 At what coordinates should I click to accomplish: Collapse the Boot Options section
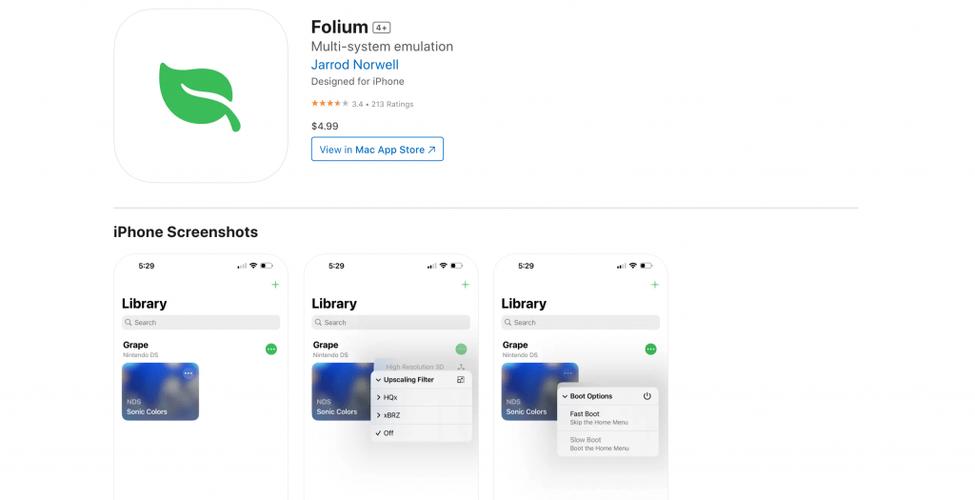[565, 396]
